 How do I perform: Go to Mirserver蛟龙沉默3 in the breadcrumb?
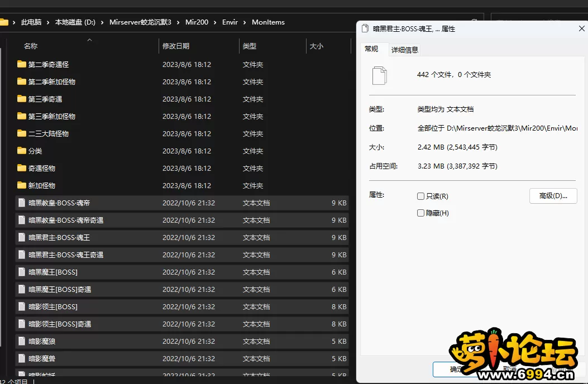140,22
